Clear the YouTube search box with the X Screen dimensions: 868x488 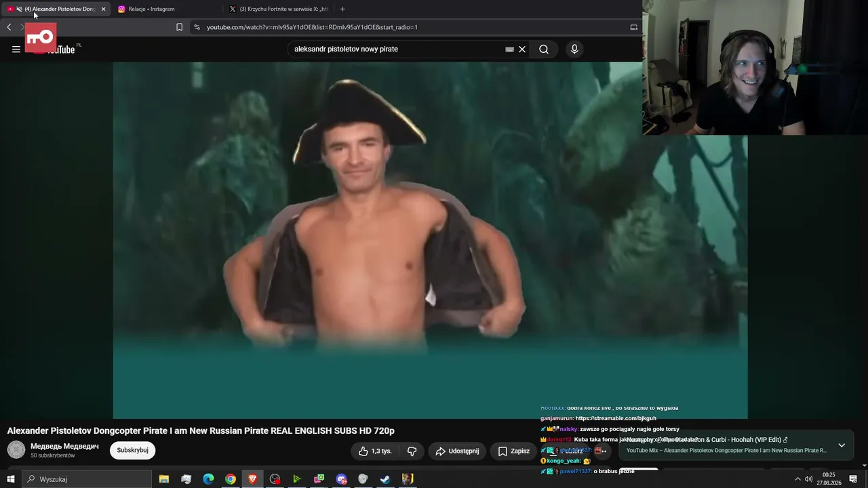[522, 49]
